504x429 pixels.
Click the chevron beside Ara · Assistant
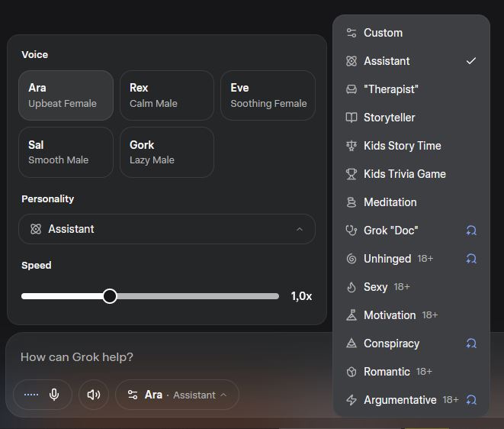point(223,395)
